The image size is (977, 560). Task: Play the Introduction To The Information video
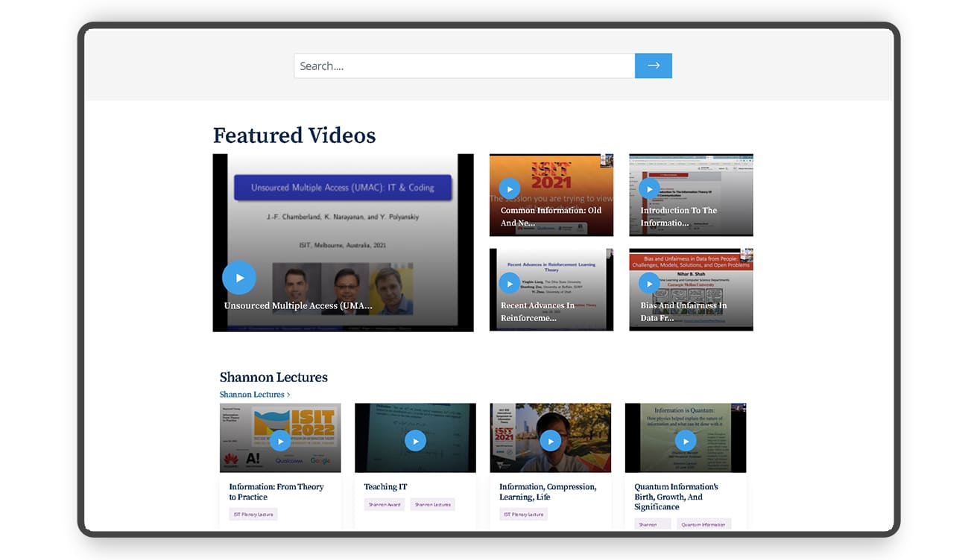point(650,189)
